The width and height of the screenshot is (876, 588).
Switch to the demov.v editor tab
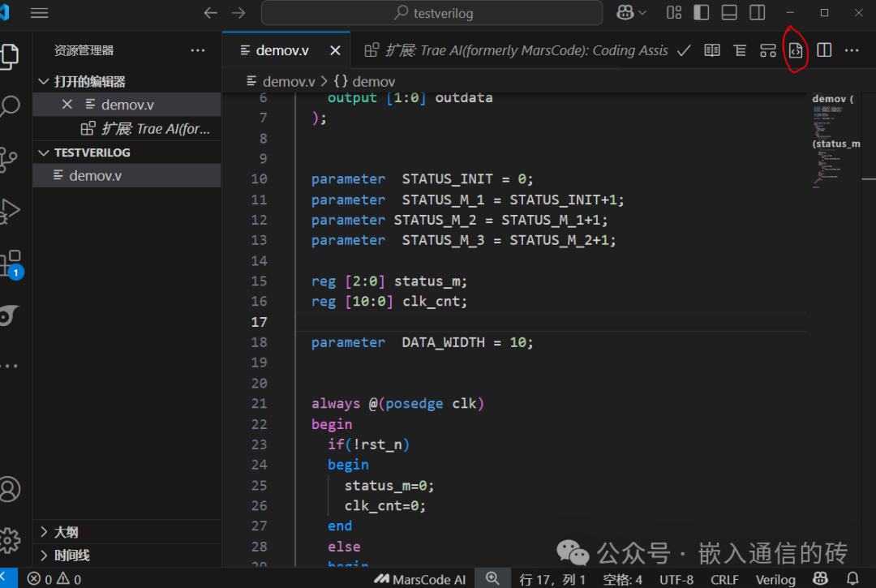284,49
